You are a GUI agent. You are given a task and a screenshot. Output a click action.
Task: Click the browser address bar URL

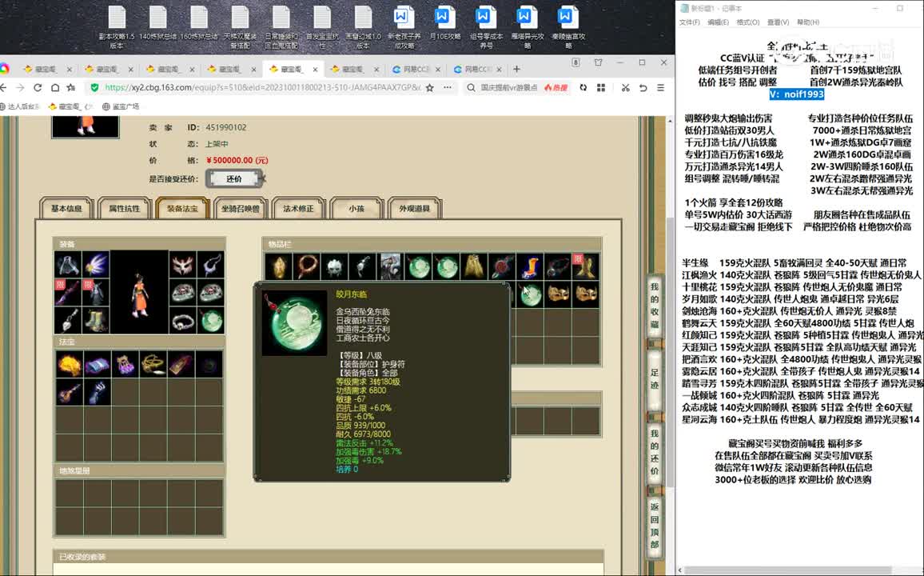263,87
